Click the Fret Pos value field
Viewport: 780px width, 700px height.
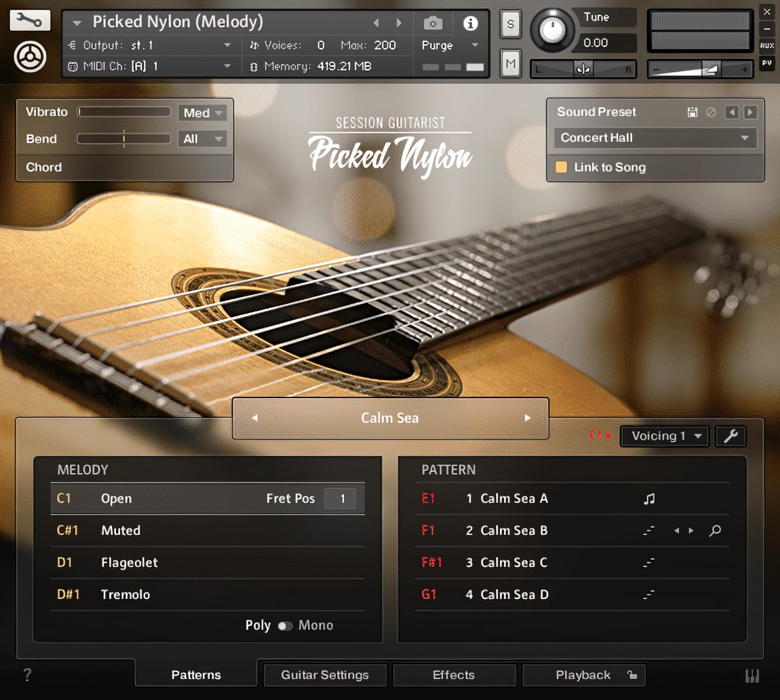click(342, 499)
